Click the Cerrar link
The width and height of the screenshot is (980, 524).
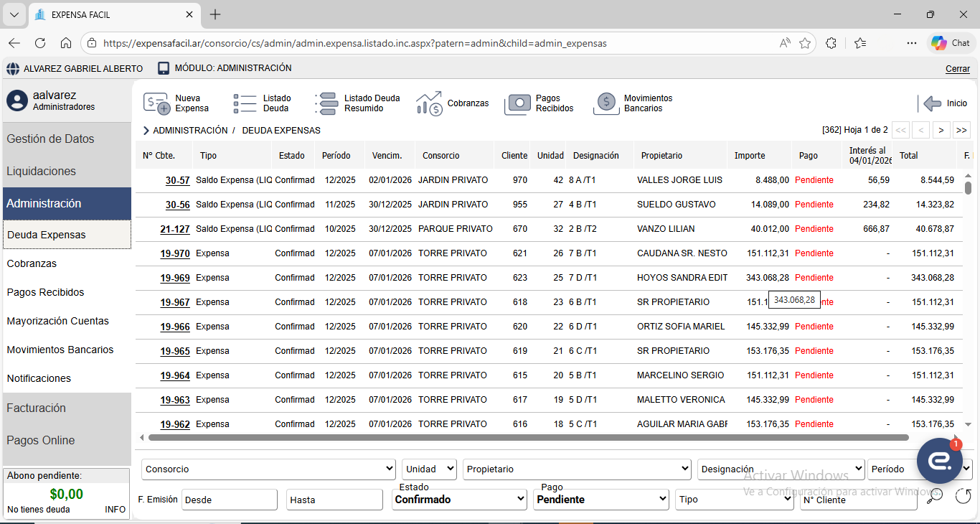point(957,69)
